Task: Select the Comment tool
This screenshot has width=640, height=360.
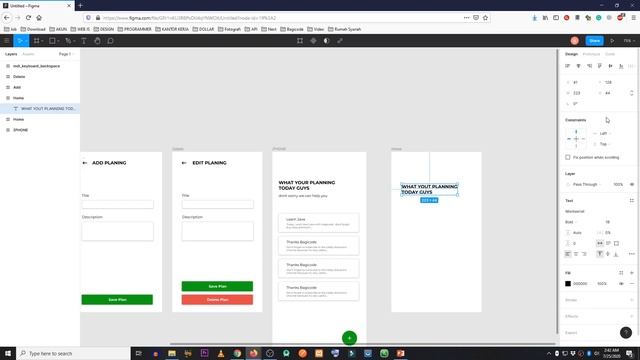Action: (x=111, y=41)
